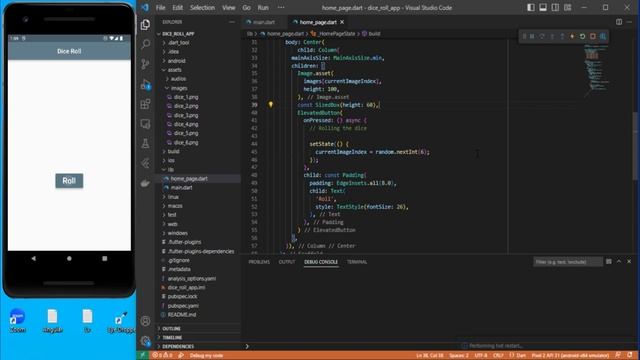The height and width of the screenshot is (360, 640).
Task: Click the debug Step Out button
Action: (562, 36)
